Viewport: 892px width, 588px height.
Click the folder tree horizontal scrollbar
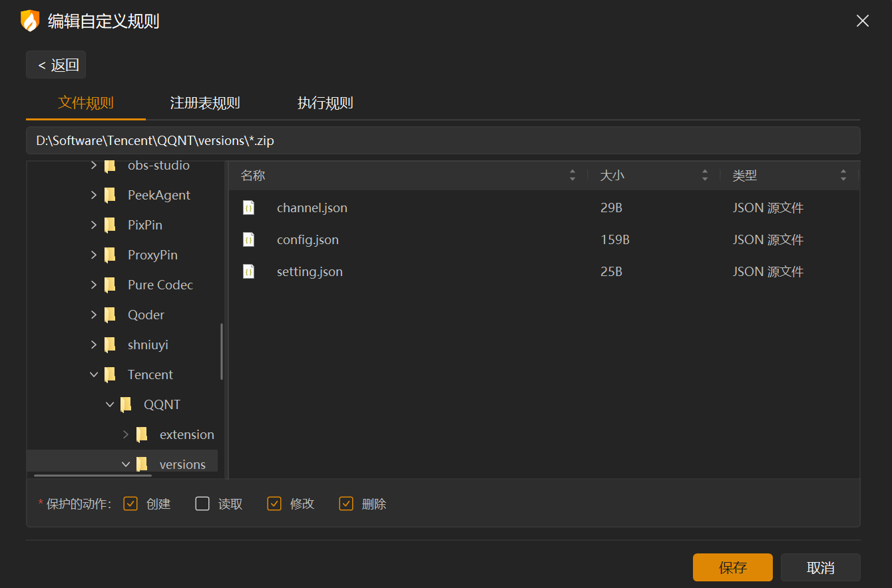[x=93, y=475]
